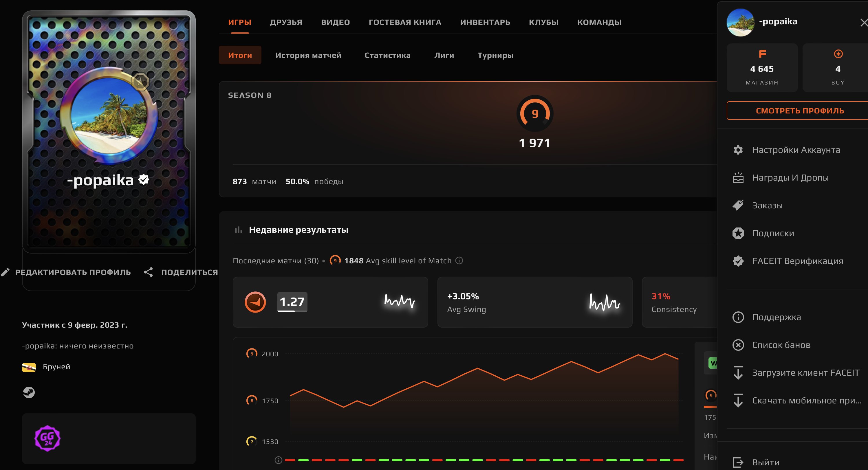Image resolution: width=868 pixels, height=470 pixels.
Task: Click orange F points icon in sidebar
Action: (x=762, y=54)
